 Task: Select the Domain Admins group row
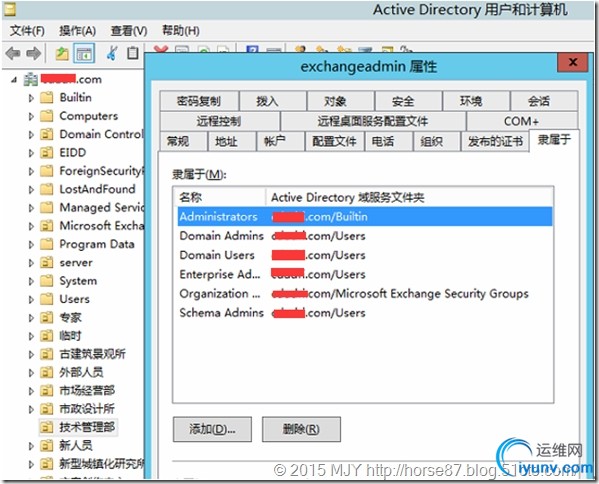pyautogui.click(x=365, y=236)
